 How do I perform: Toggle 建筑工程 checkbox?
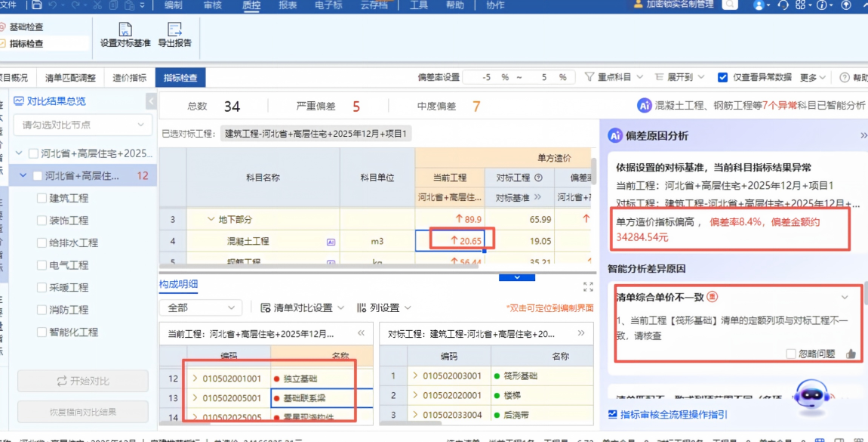pos(42,198)
